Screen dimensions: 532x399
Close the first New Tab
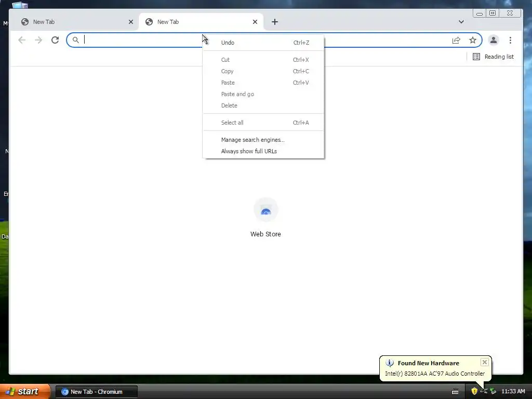coord(130,22)
